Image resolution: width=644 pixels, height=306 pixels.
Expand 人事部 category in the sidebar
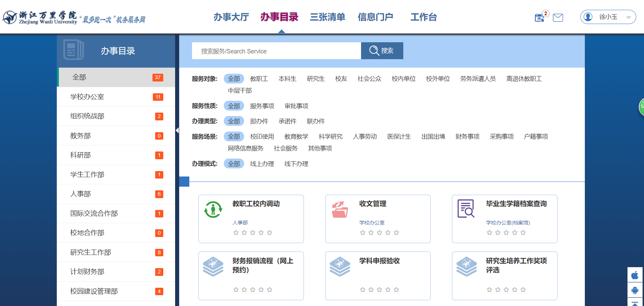point(80,194)
